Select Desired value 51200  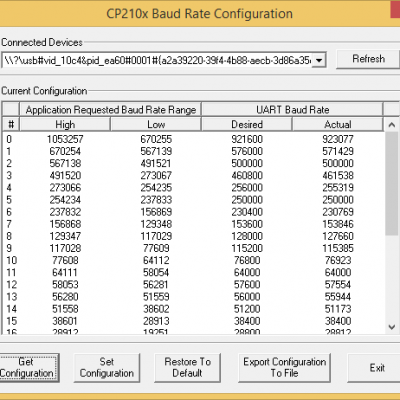point(247,309)
